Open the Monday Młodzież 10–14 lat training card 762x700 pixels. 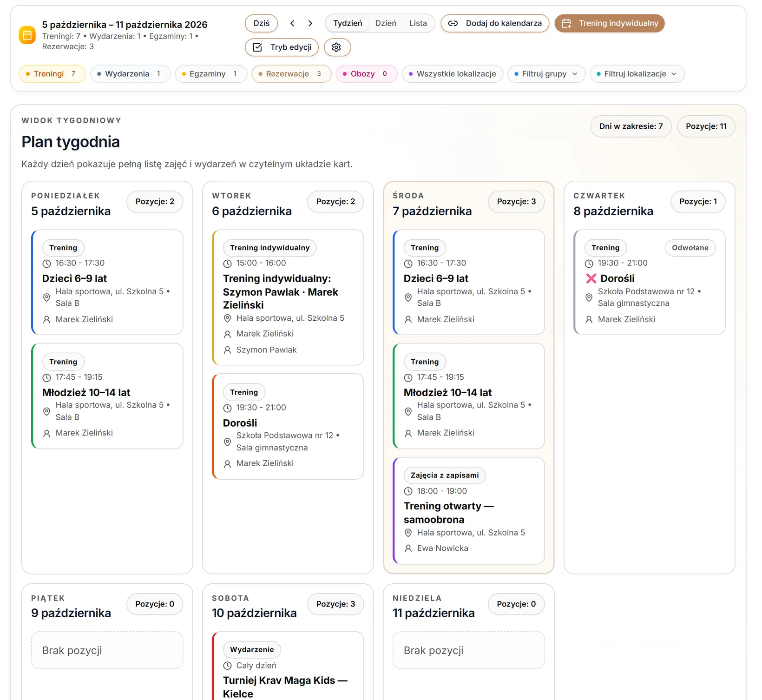click(x=107, y=396)
